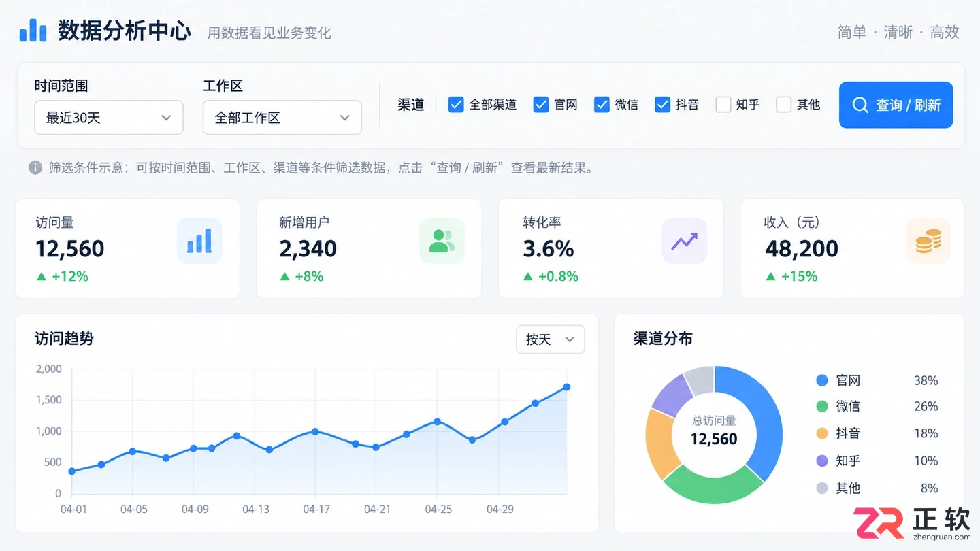Viewport: 980px width, 551px height.
Task: Click the gray 其他 legend dot
Action: point(822,488)
